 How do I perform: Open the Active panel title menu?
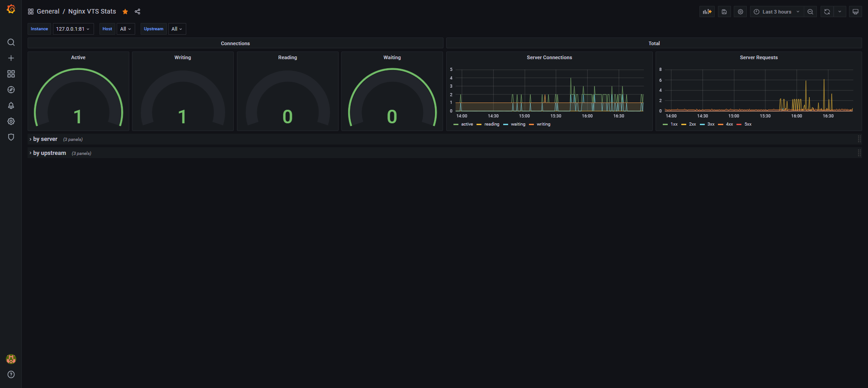point(78,57)
